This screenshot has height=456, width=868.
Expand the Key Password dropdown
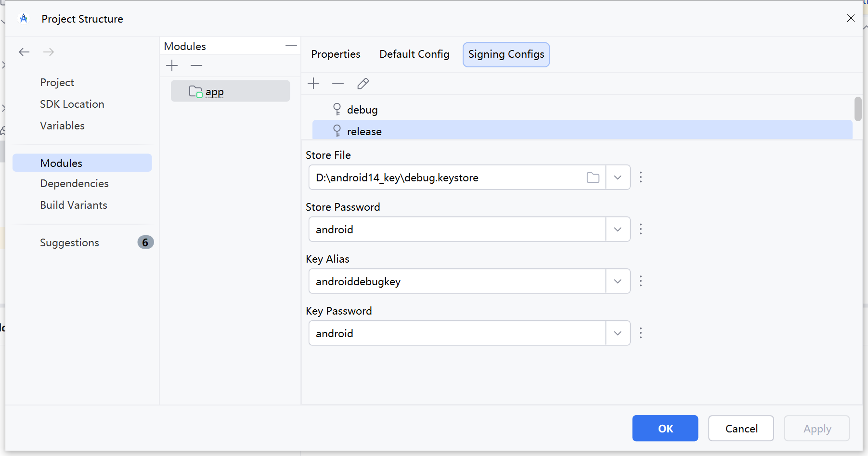tap(618, 333)
